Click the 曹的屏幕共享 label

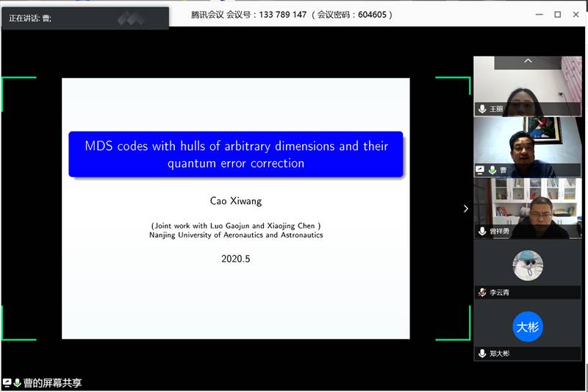(x=52, y=382)
